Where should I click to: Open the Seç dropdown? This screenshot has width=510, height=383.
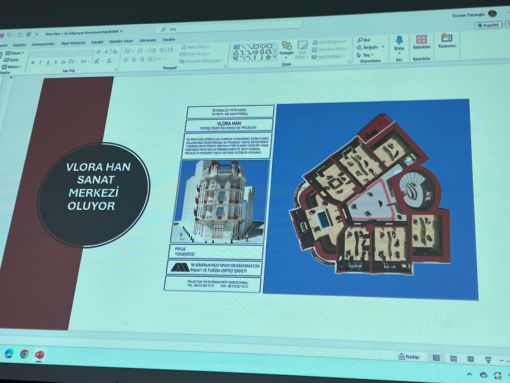pos(365,55)
